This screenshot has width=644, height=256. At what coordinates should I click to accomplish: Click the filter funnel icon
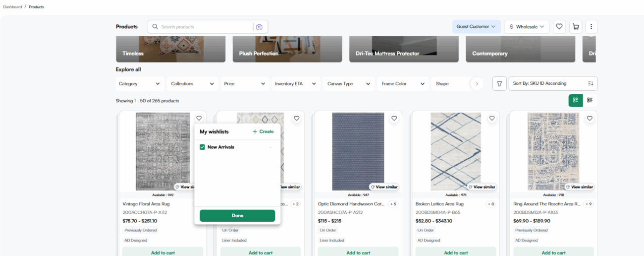click(x=499, y=84)
